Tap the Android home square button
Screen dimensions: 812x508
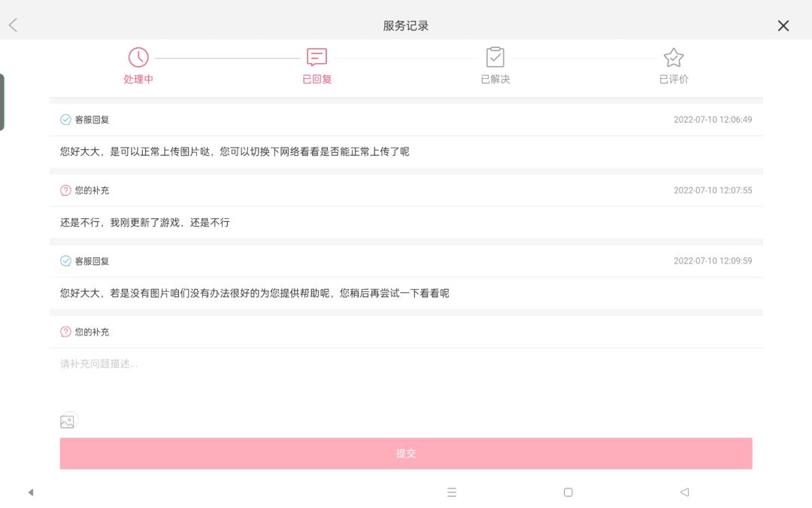568,492
